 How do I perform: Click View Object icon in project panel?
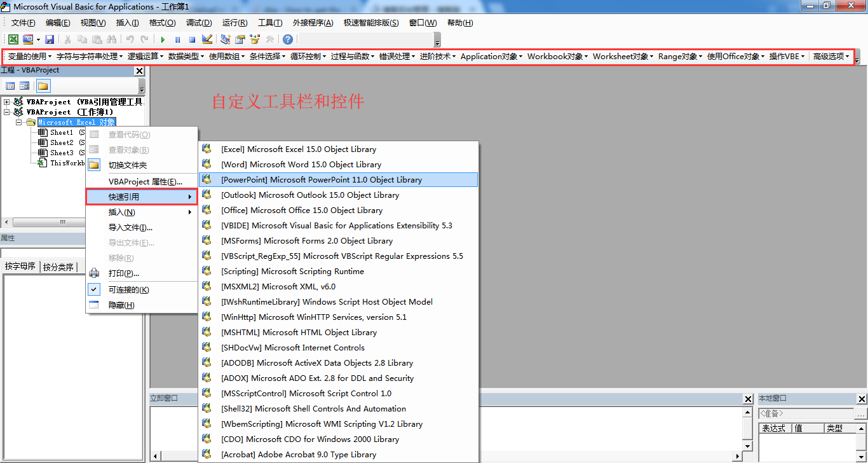point(24,86)
